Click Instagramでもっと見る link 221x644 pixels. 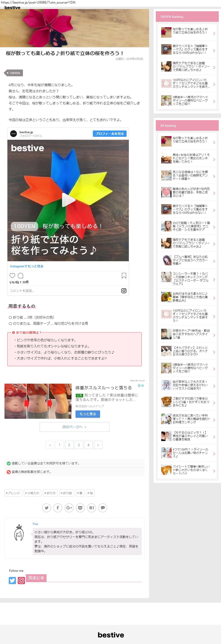coord(27,266)
